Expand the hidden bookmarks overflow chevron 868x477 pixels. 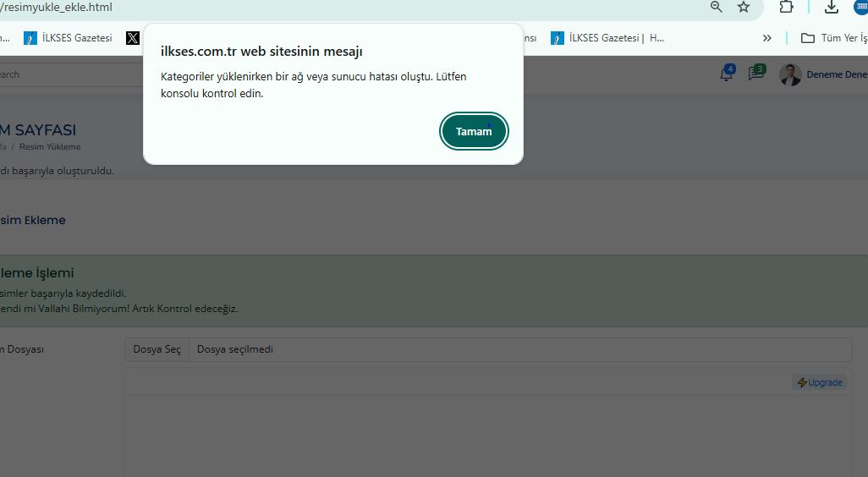[766, 38]
